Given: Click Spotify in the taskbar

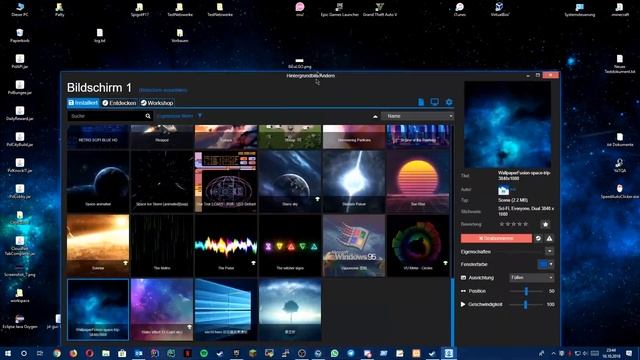Looking at the screenshot, I should 204,353.
